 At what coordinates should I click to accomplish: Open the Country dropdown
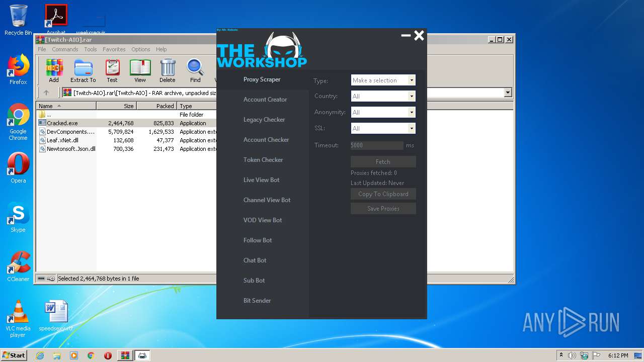[x=383, y=96]
